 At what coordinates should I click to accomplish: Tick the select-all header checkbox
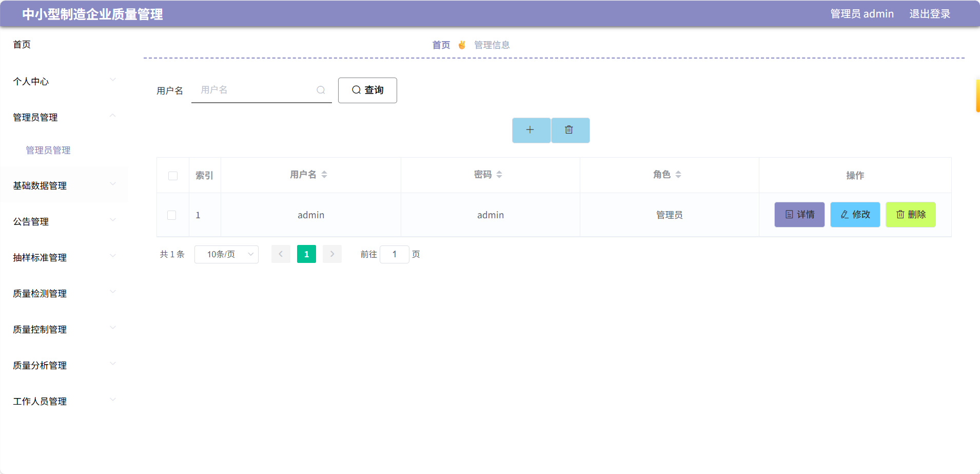[x=173, y=176]
